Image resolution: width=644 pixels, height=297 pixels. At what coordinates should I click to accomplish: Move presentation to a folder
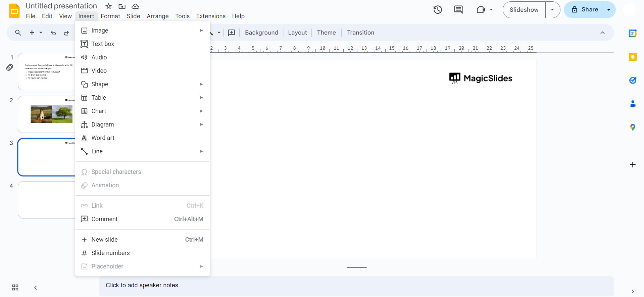122,6
